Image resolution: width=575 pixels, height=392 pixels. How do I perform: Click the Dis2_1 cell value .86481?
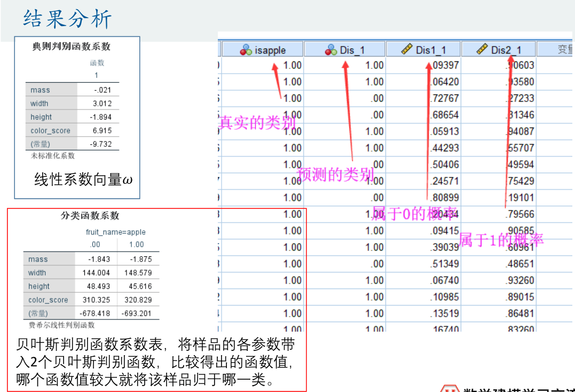click(519, 313)
